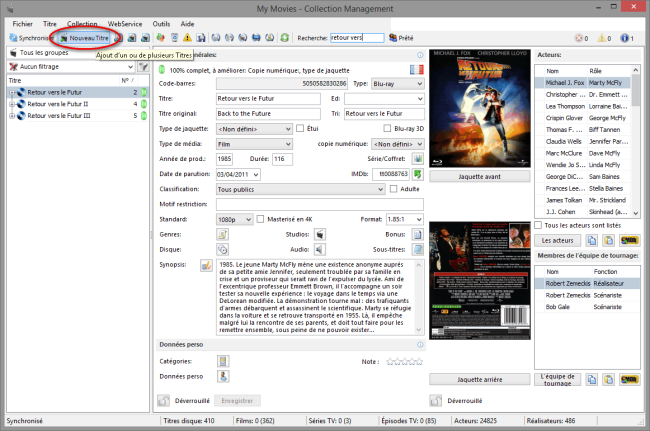
Task: Click the red error counter icon
Action: coord(579,38)
